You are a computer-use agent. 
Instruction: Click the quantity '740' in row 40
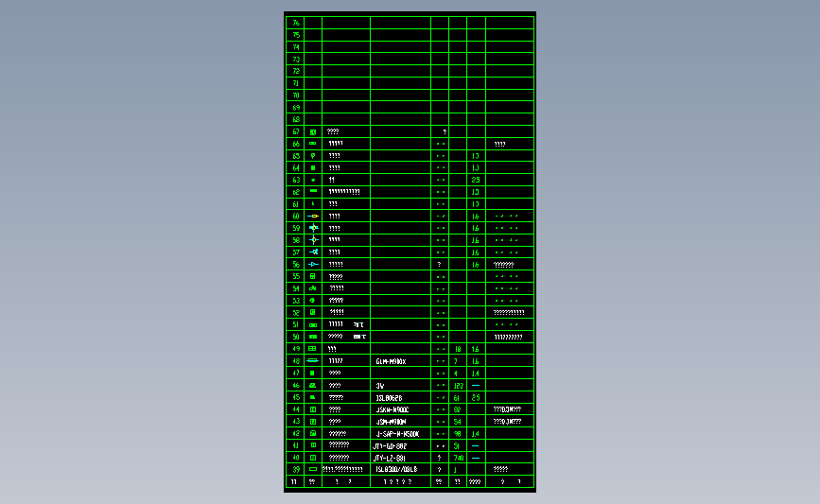click(x=458, y=458)
